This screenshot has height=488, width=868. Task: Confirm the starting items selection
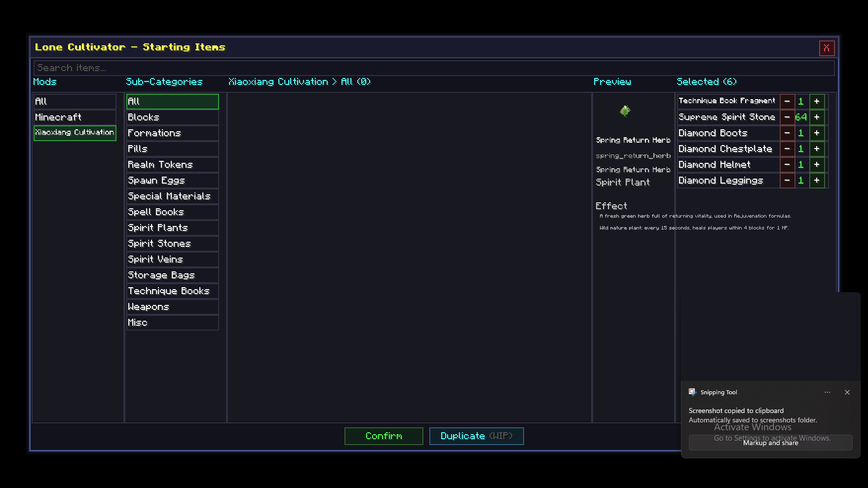click(x=384, y=436)
